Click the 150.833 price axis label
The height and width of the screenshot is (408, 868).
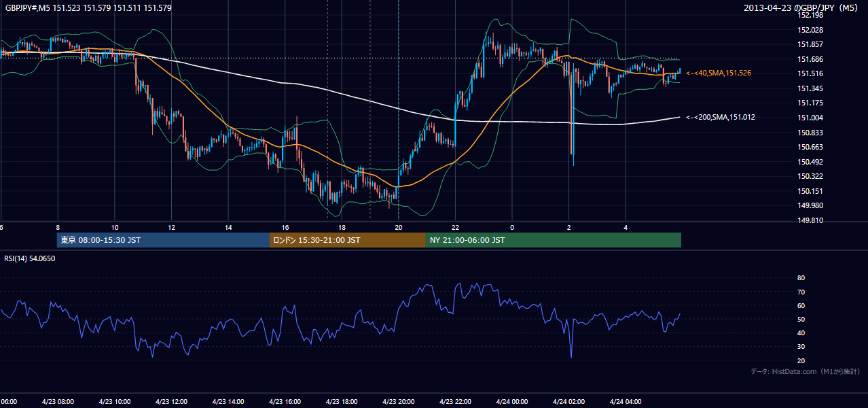pos(810,133)
